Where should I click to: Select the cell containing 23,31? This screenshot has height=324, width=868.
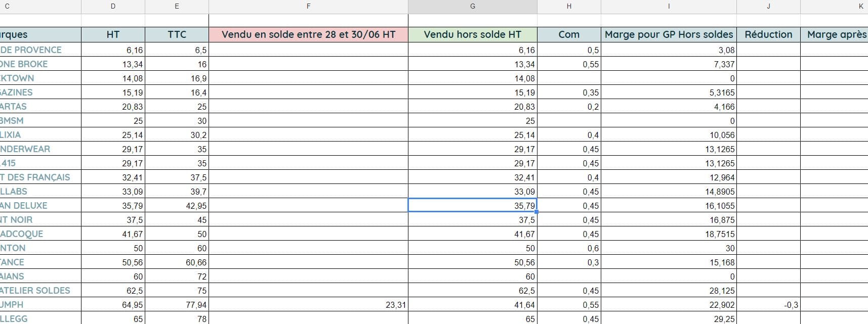(x=308, y=305)
